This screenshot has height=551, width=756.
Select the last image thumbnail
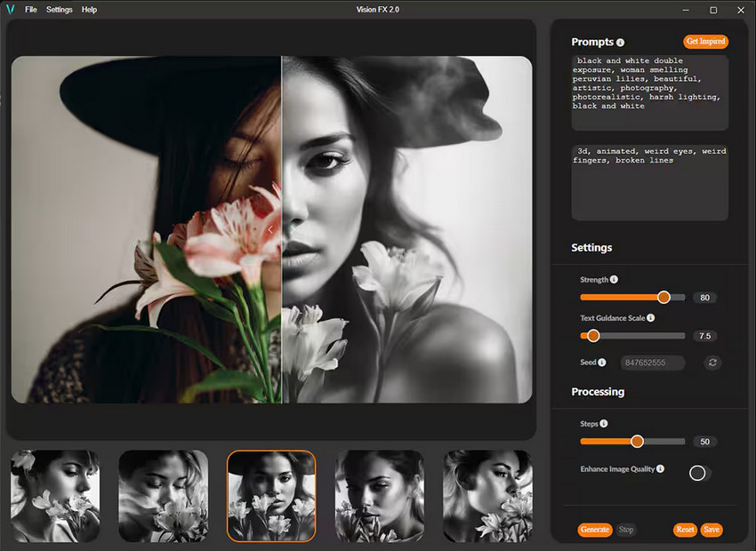point(487,496)
